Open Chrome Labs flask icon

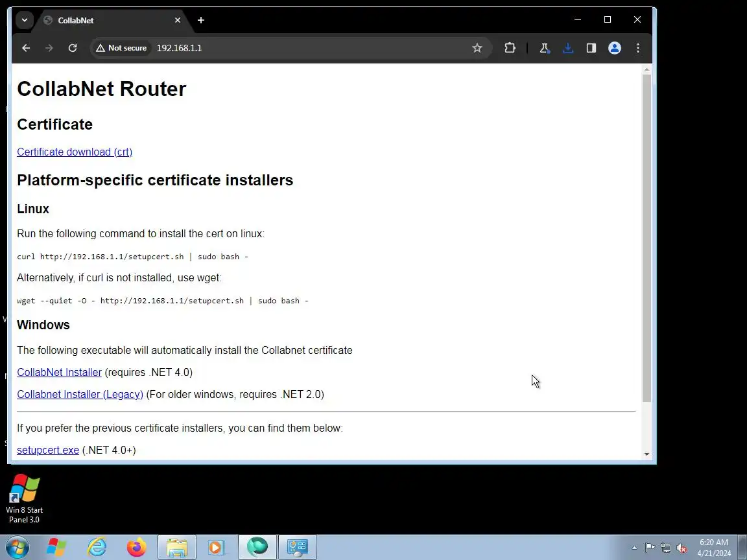544,48
